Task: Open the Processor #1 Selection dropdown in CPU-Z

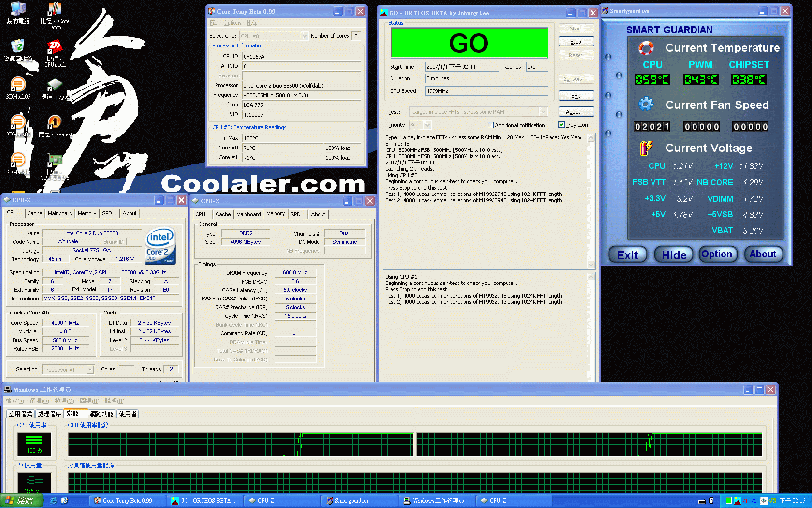Action: tap(90, 370)
